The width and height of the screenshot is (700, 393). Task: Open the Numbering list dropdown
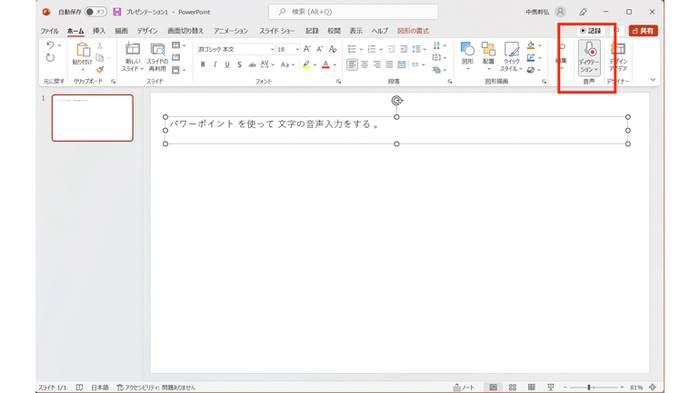point(381,50)
